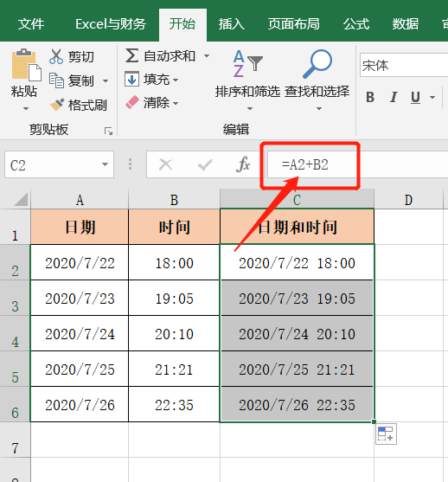Select cell with date 2020/7/25
448x482 pixels.
[80, 369]
